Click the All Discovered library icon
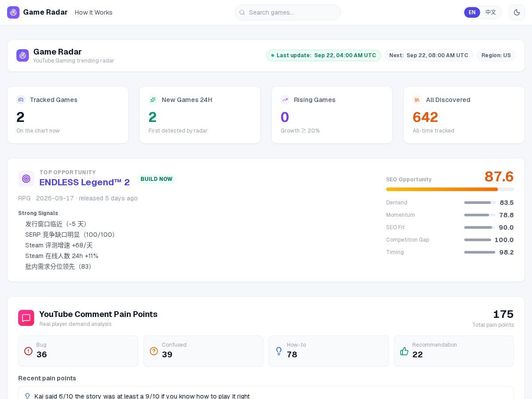Screen dimensions: 532x399 click(x=417, y=100)
